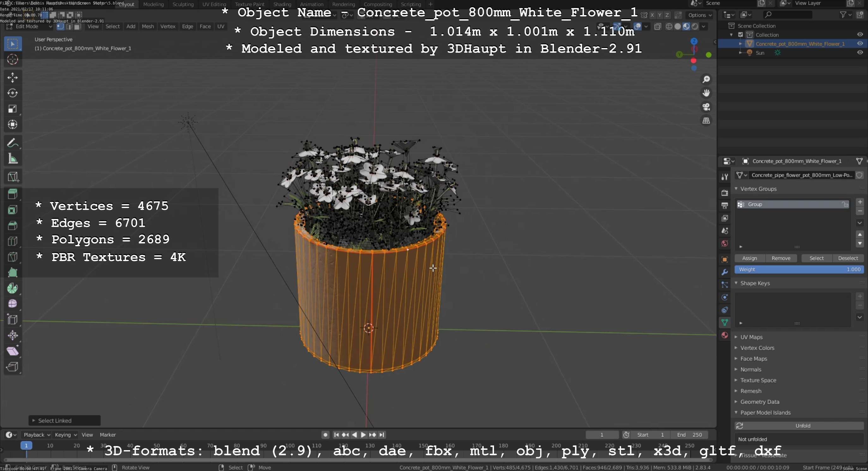
Task: Expand the Sun tree item
Action: [x=740, y=52]
